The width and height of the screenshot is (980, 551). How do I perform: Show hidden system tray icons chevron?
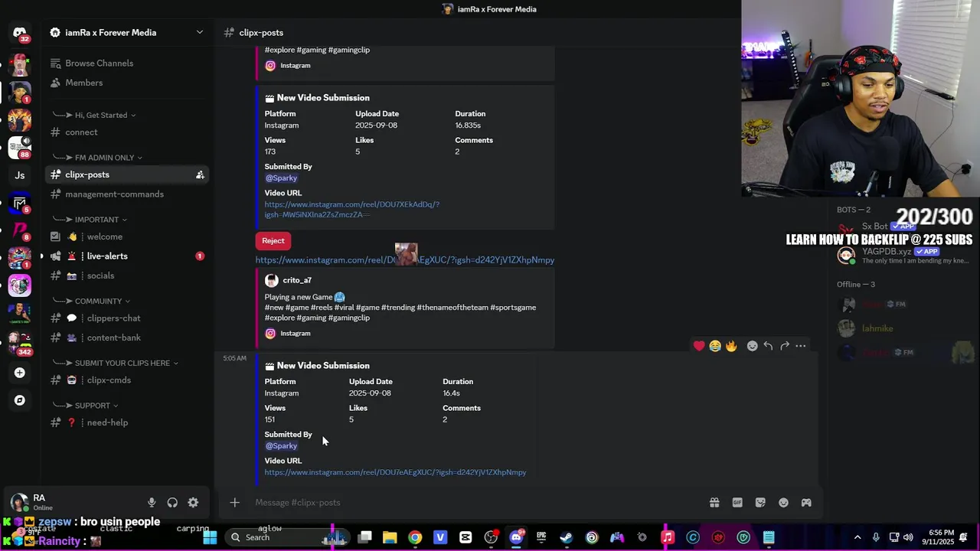click(857, 537)
